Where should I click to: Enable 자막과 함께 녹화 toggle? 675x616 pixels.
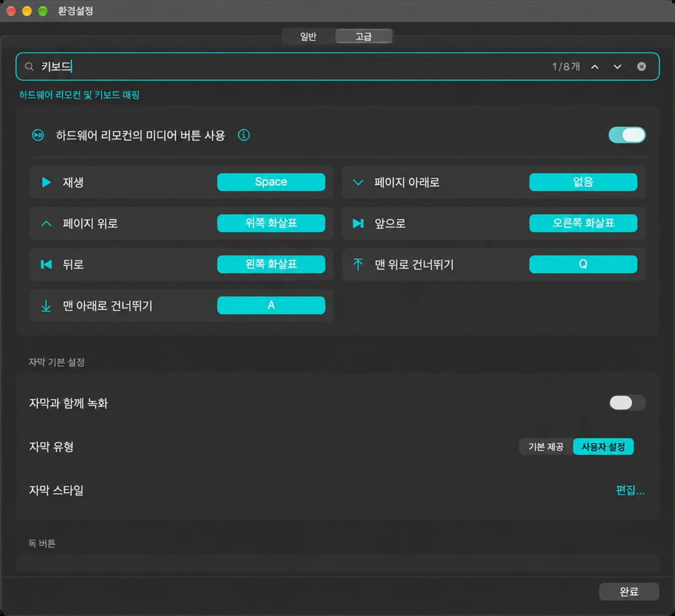pos(627,403)
